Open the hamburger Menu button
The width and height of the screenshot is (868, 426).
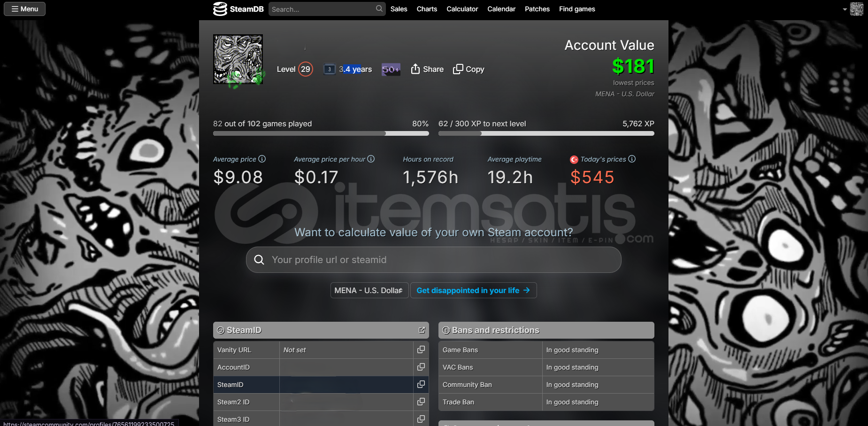pos(24,9)
